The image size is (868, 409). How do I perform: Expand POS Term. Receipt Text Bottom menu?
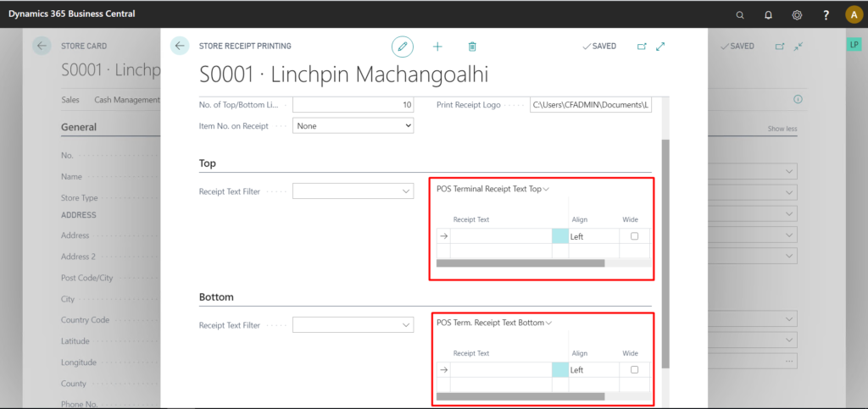tap(494, 323)
